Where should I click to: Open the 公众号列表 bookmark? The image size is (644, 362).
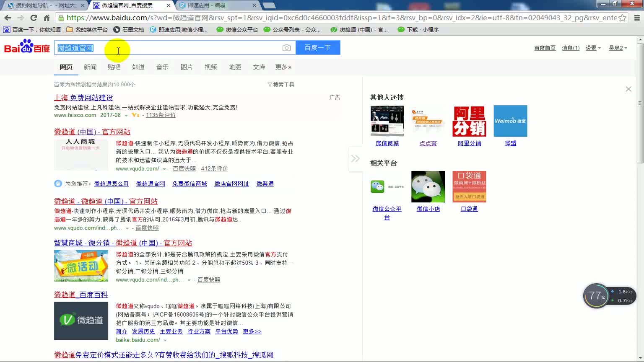(x=292, y=29)
